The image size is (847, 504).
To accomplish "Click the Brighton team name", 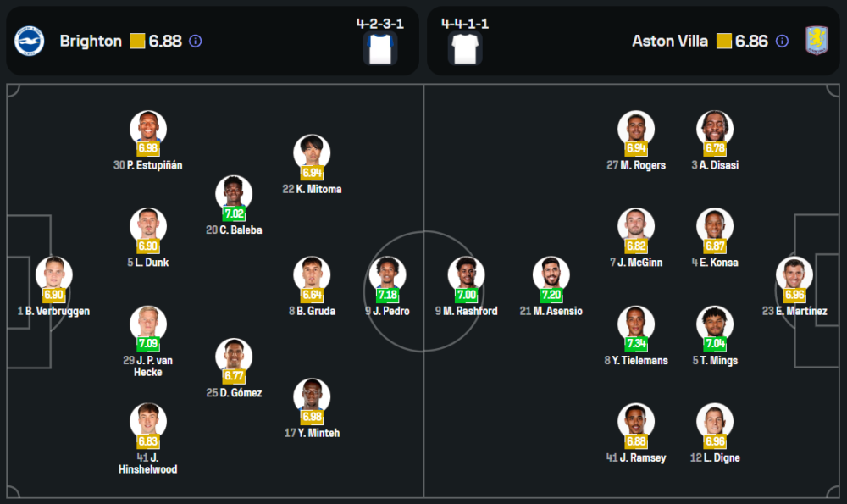I will coord(91,41).
